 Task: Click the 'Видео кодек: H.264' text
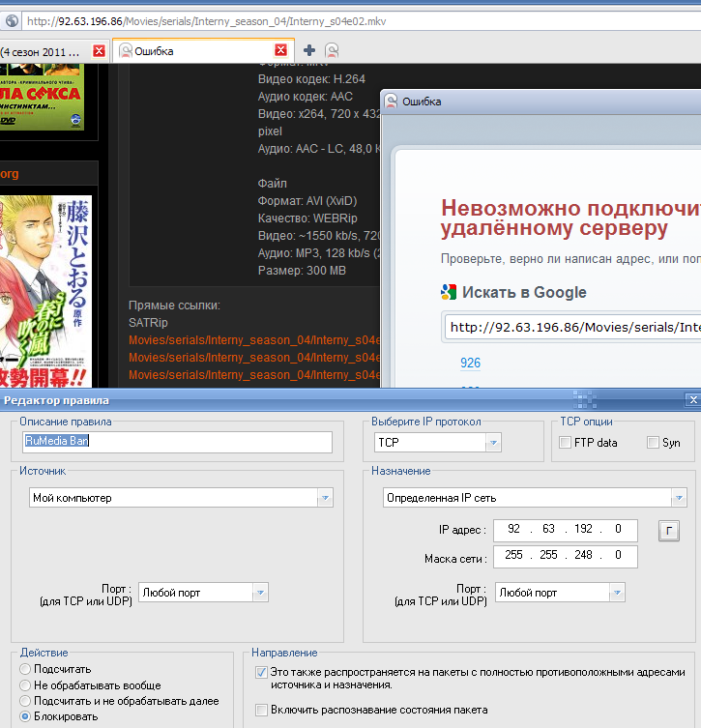(311, 79)
